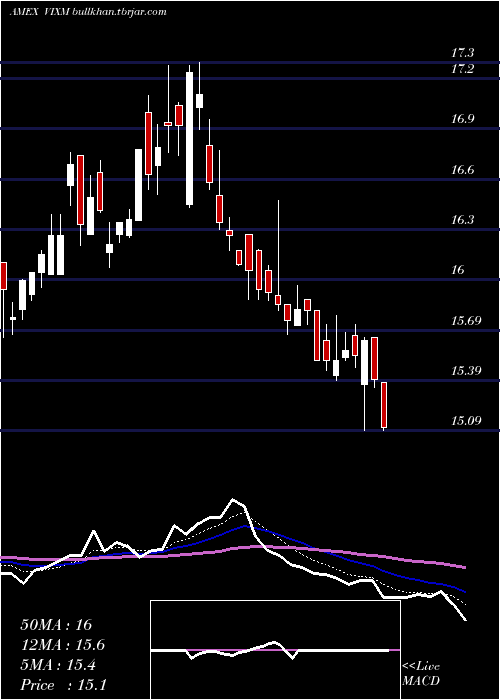Click the 16.6 price axis label

pyautogui.click(x=462, y=170)
